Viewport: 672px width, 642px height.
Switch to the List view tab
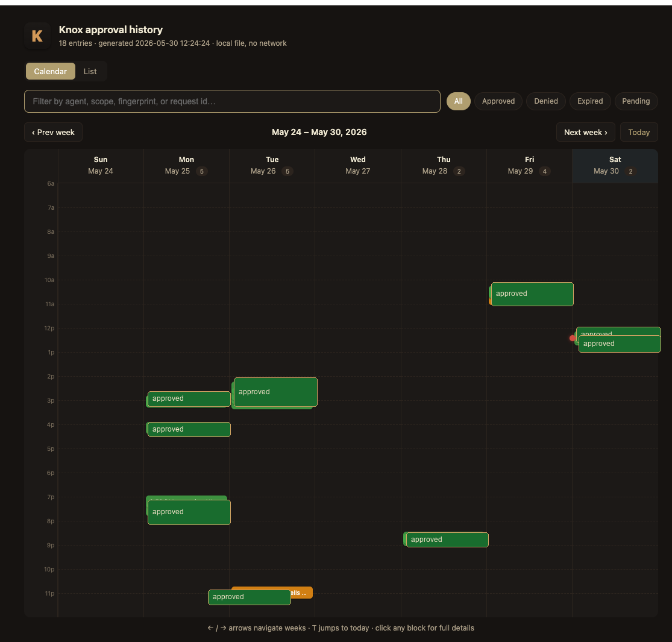click(90, 71)
